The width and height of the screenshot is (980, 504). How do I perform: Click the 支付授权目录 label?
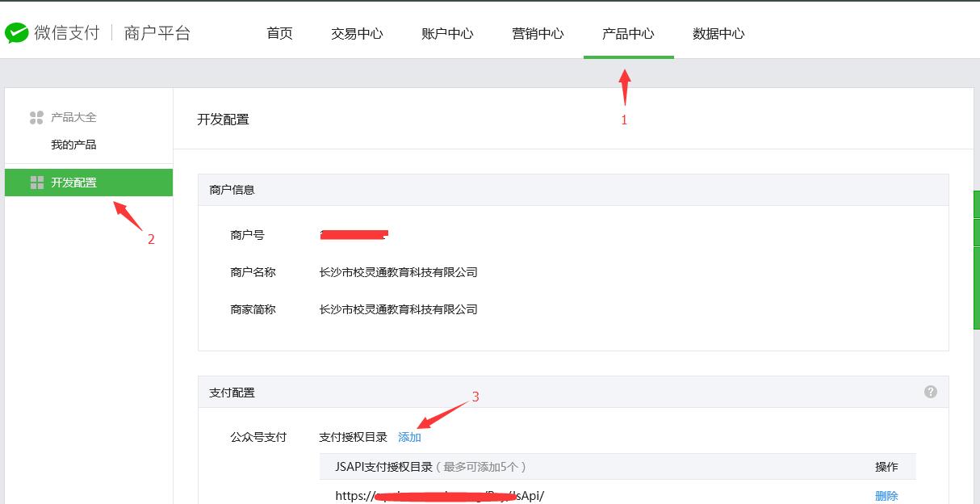(x=353, y=437)
